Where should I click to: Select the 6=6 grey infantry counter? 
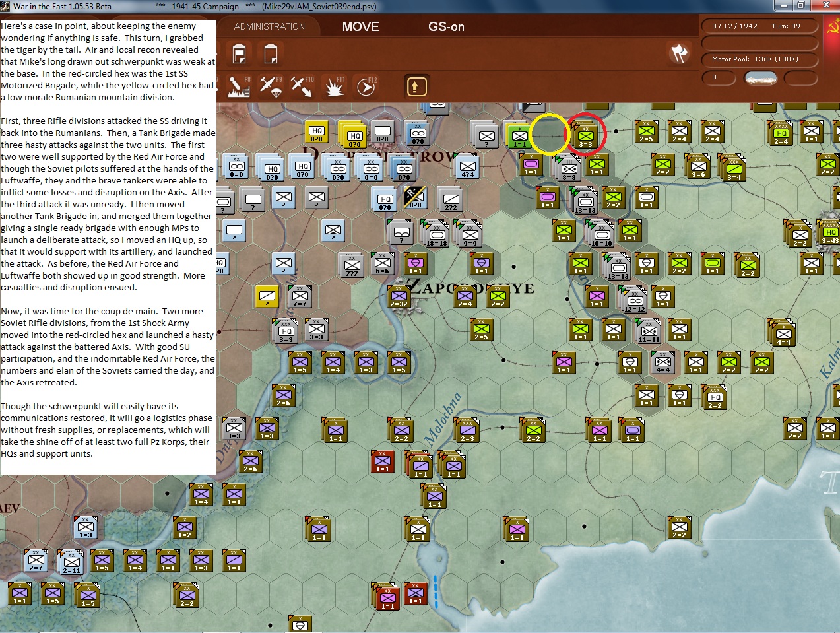pos(383,263)
